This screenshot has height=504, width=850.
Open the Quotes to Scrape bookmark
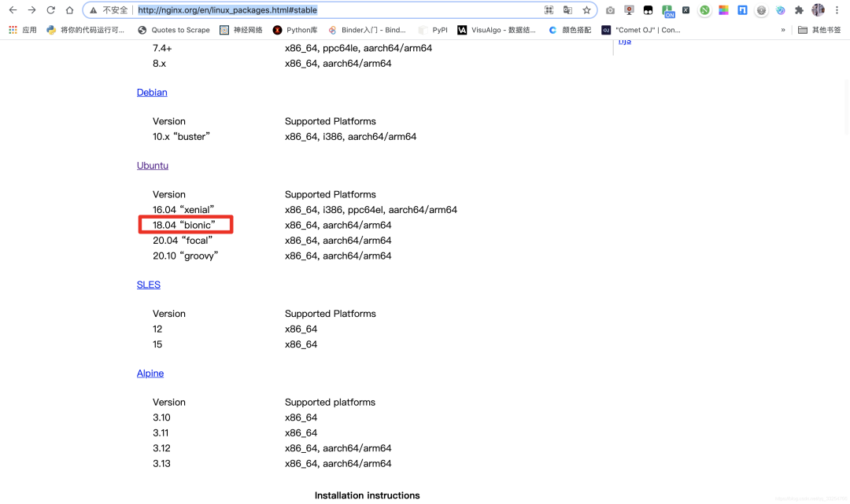tap(174, 30)
